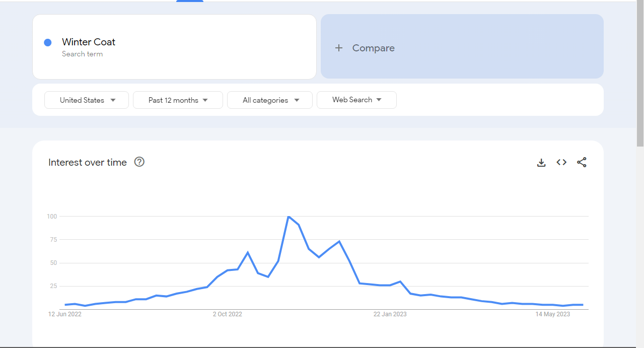Open the All categories dropdown
The image size is (644, 348).
point(270,100)
